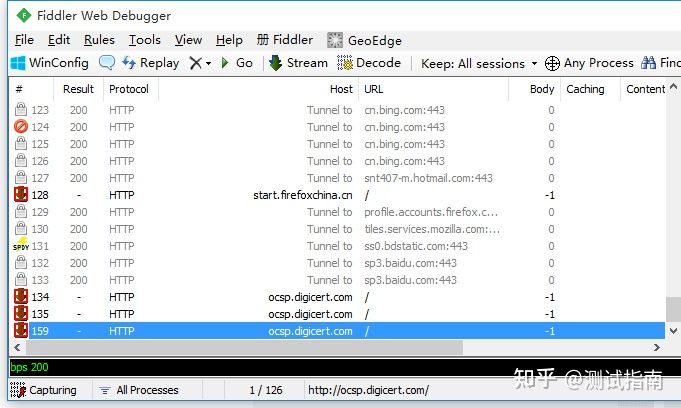Viewport: 681px width, 408px height.
Task: Click the lock icon of session 123
Action: 20,109
